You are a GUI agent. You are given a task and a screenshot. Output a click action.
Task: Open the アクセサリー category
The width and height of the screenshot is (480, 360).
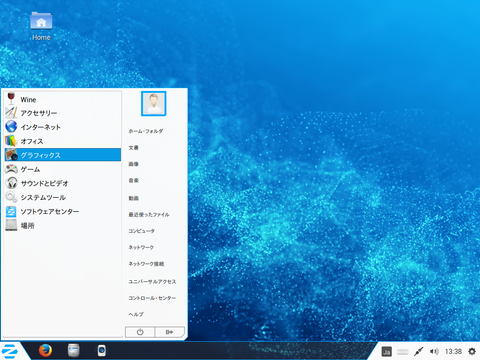(63, 113)
